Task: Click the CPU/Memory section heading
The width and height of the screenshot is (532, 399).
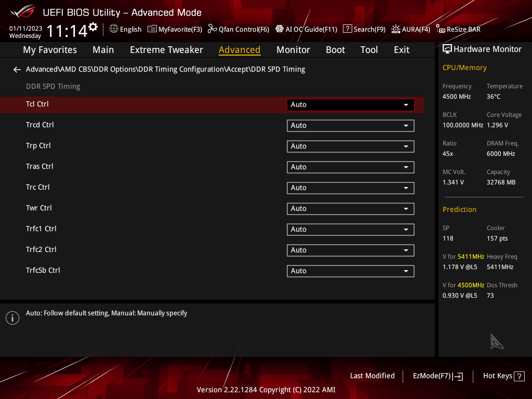Action: point(464,68)
